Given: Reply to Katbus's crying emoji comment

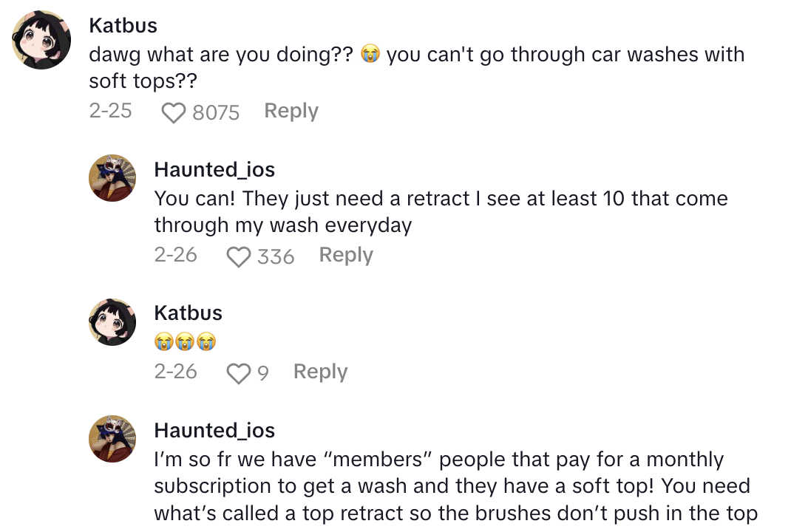Looking at the screenshot, I should click(x=320, y=372).
